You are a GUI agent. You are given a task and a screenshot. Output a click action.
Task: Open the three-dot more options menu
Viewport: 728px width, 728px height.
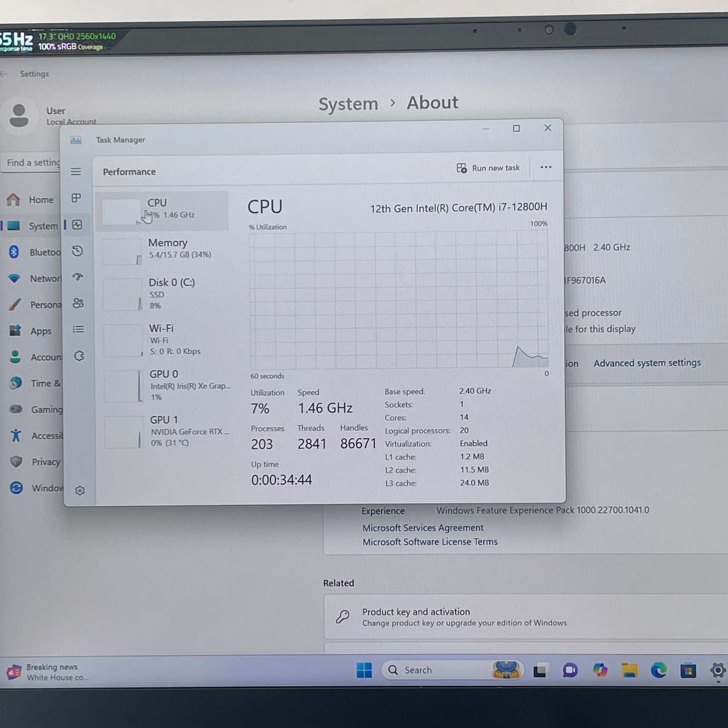point(546,167)
